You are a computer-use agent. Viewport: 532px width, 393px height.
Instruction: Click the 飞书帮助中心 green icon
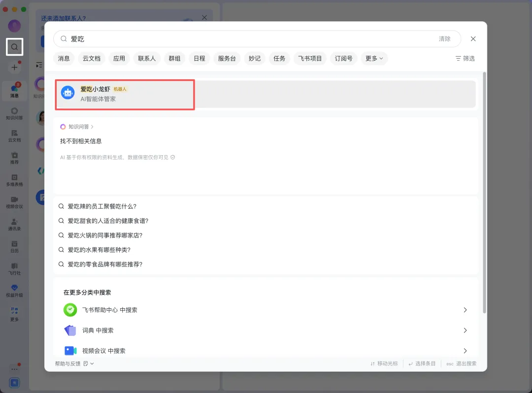tap(70, 310)
